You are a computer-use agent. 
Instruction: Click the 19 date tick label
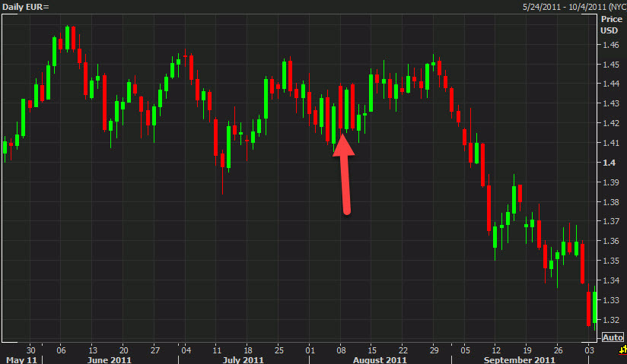point(527,350)
